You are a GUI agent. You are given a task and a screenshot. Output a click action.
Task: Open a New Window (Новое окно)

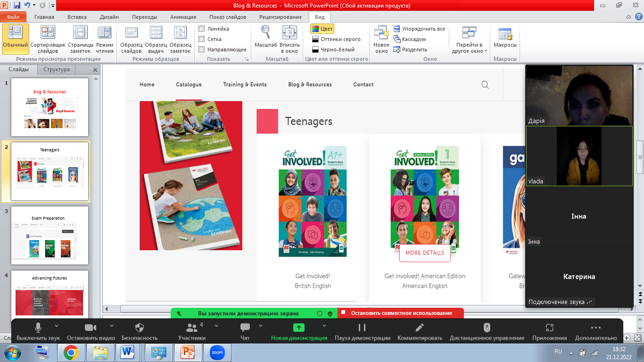pos(381,40)
